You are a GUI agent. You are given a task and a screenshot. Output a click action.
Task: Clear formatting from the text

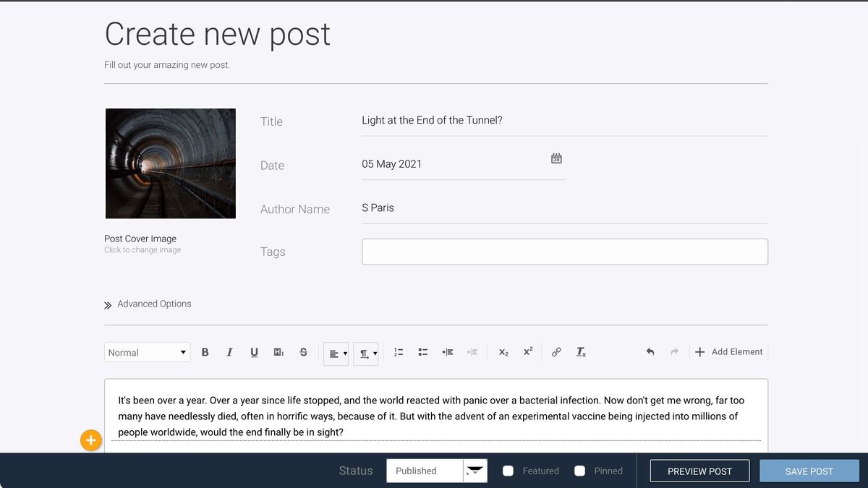click(580, 352)
